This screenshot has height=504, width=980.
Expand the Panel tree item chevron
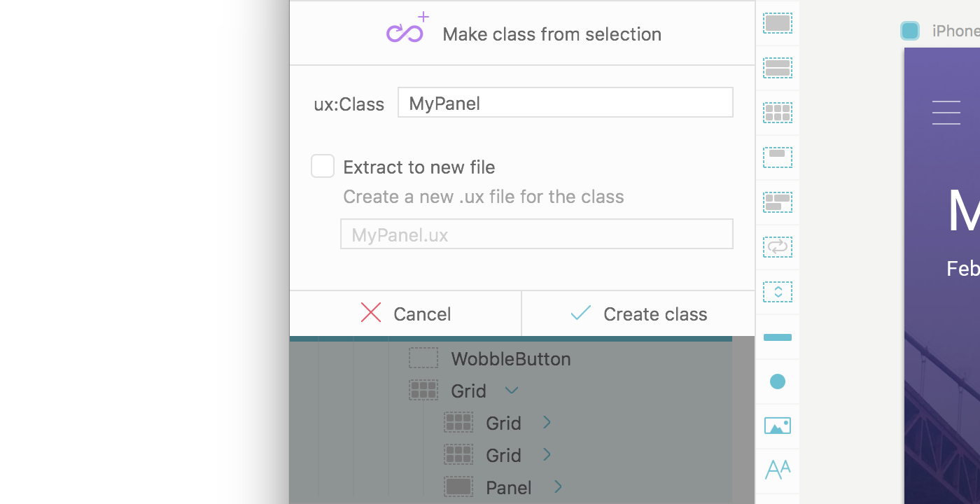coord(558,486)
